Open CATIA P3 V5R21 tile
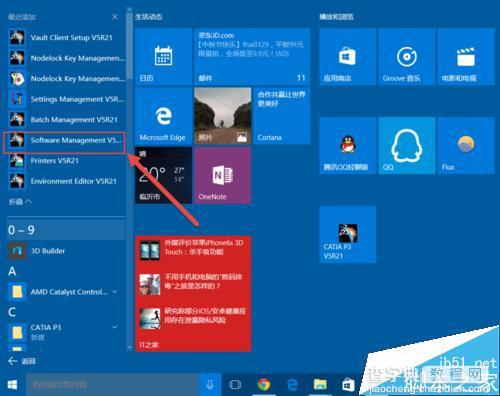Image resolution: width=500 pixels, height=396 pixels. pos(348,234)
